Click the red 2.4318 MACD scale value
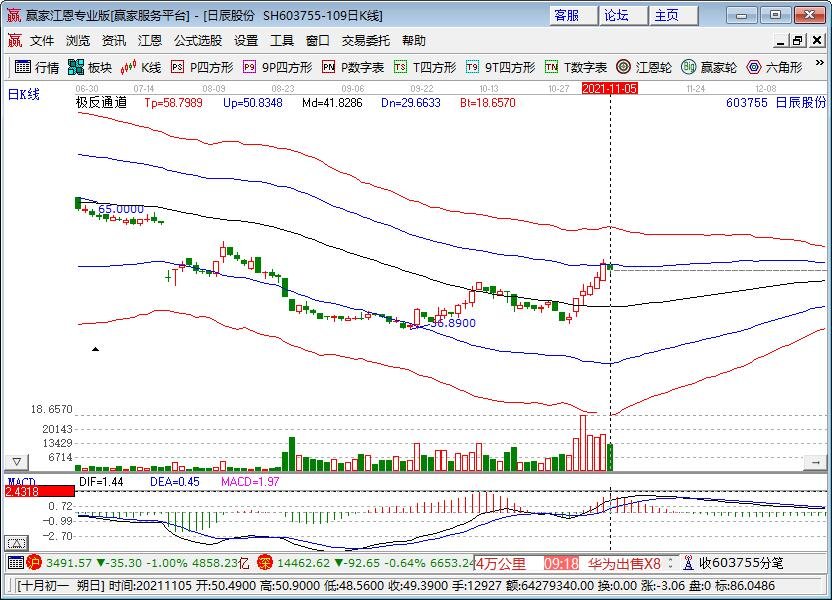832x600 pixels. click(x=40, y=491)
